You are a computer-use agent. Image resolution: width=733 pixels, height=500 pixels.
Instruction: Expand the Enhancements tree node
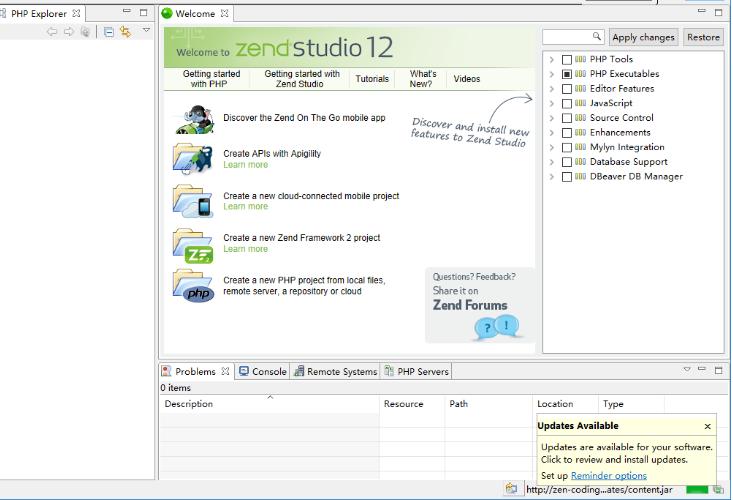pos(552,133)
